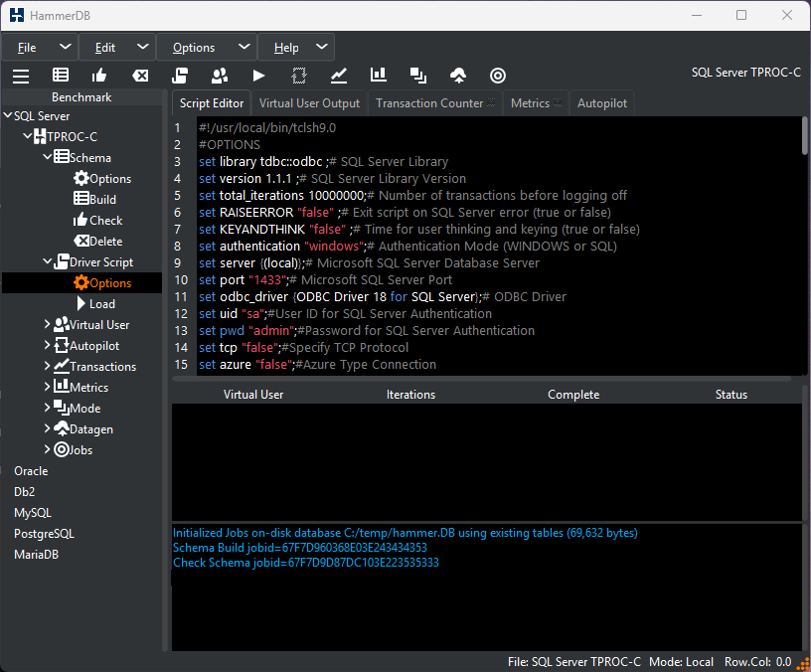This screenshot has height=672, width=811.
Task: Switch to the Virtual User Output tab
Action: click(x=309, y=103)
